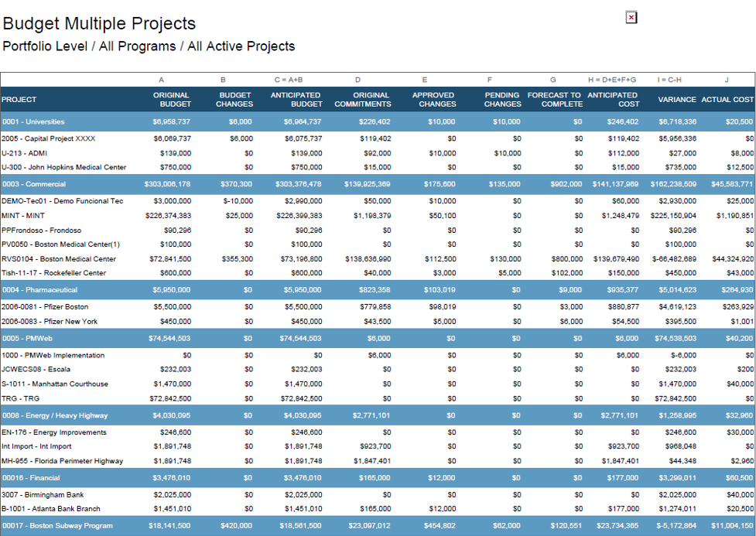Select the 0005 - PMWeb program row
Viewport: 756px width, 536px height.
point(27,339)
